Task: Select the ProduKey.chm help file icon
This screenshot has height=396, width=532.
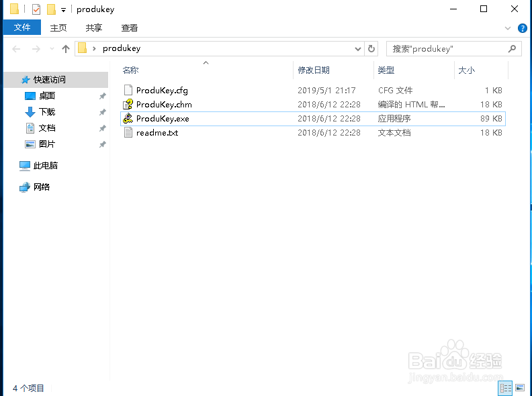Action: pos(128,105)
